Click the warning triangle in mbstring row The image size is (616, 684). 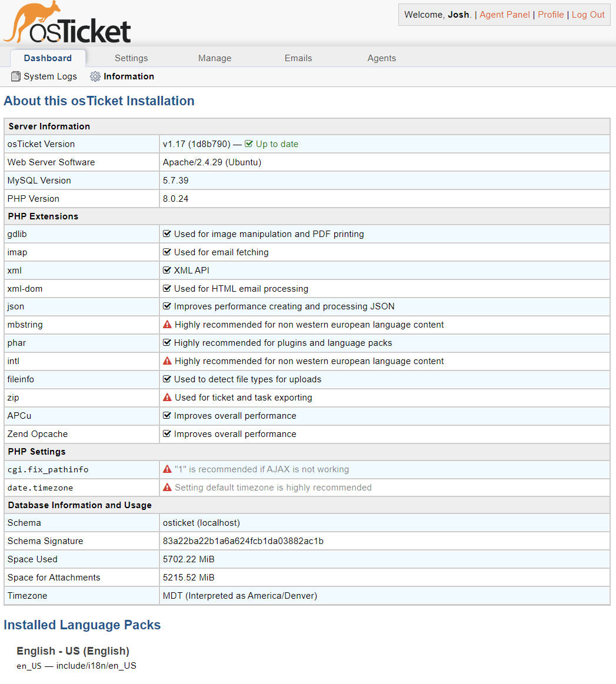click(167, 325)
